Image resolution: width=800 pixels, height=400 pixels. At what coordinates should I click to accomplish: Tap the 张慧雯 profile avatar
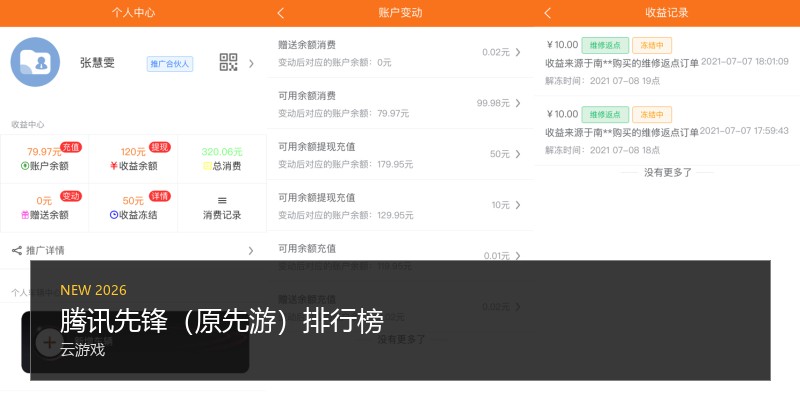(35, 62)
